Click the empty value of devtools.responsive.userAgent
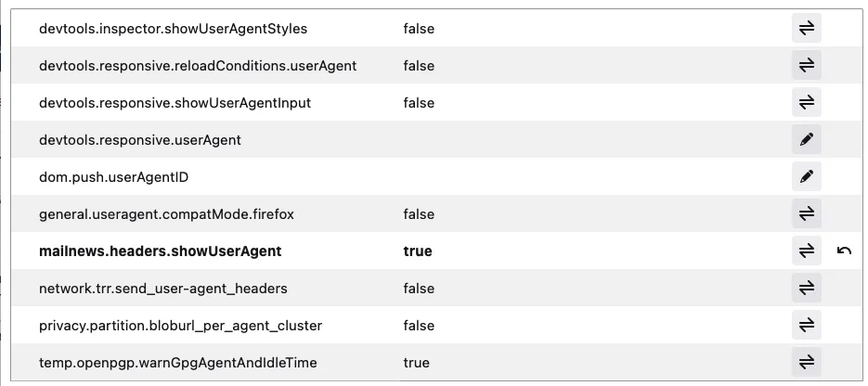 (x=592, y=140)
